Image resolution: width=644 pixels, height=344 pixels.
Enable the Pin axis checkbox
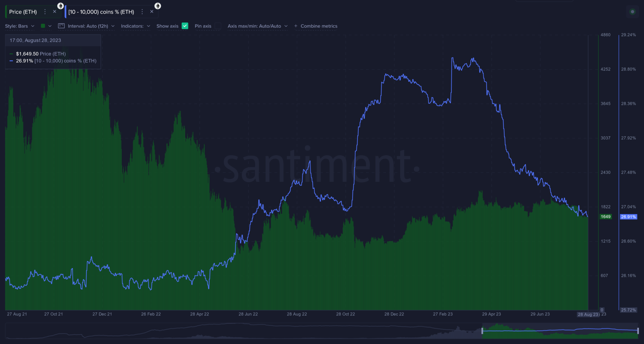point(218,26)
